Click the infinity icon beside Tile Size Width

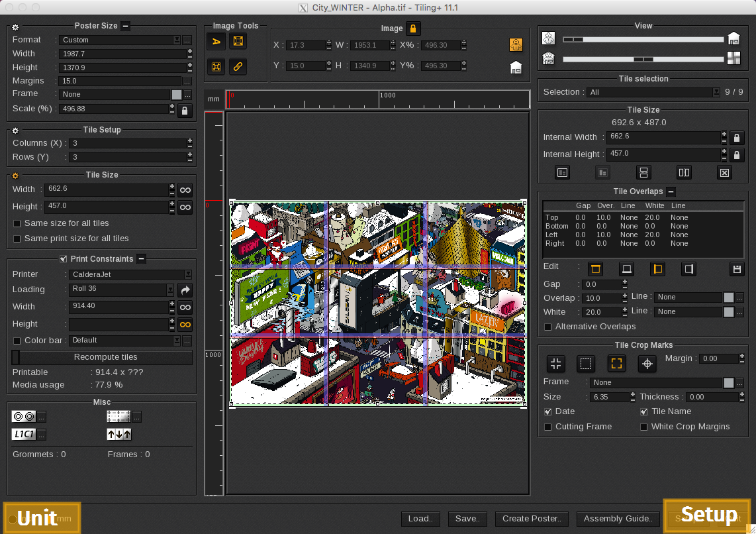(185, 189)
